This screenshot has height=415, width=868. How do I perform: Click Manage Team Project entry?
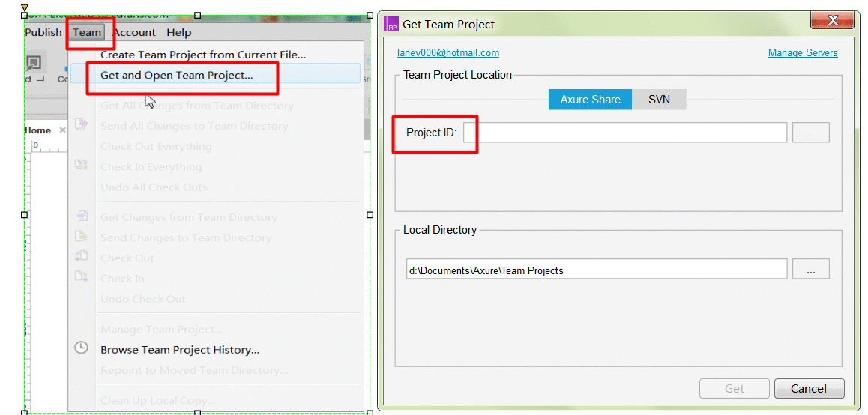point(162,330)
